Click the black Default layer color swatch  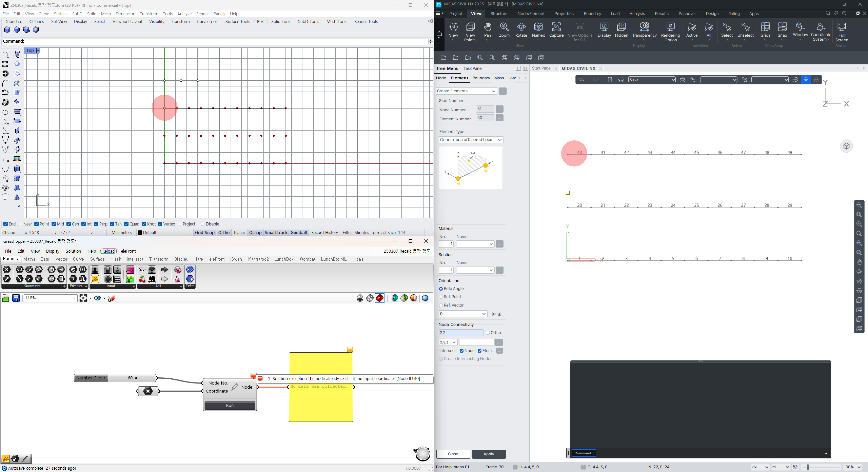tap(140, 232)
